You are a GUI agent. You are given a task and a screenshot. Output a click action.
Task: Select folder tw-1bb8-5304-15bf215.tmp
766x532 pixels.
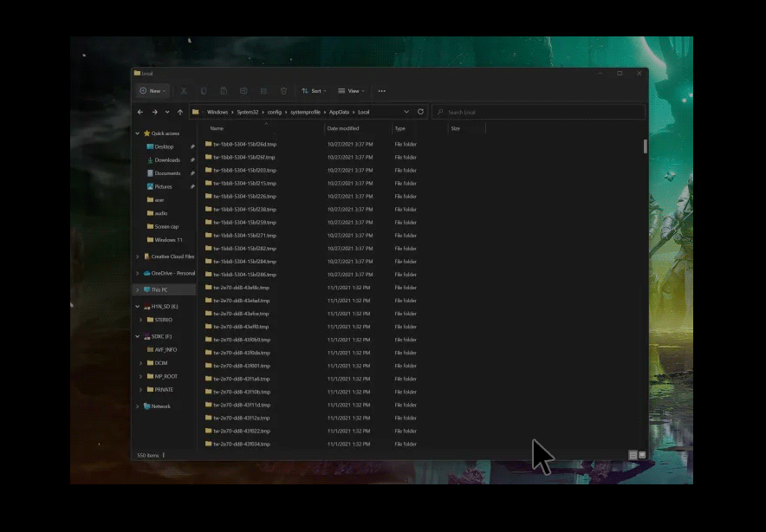(241, 183)
